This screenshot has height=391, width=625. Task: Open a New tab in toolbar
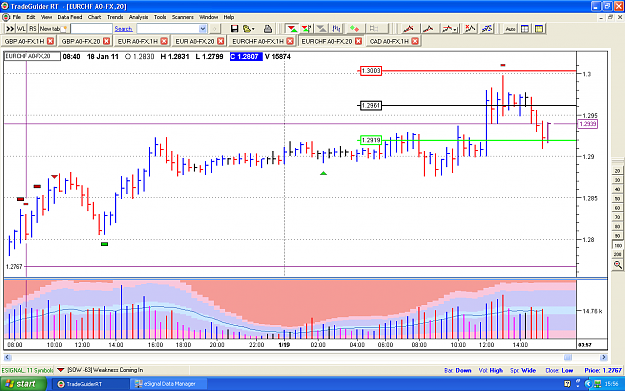click(x=53, y=29)
